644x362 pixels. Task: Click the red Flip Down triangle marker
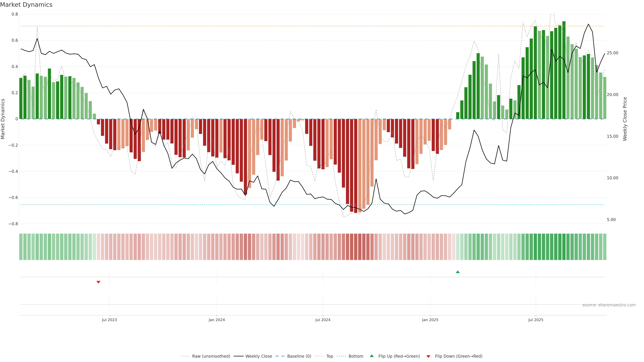[98, 282]
